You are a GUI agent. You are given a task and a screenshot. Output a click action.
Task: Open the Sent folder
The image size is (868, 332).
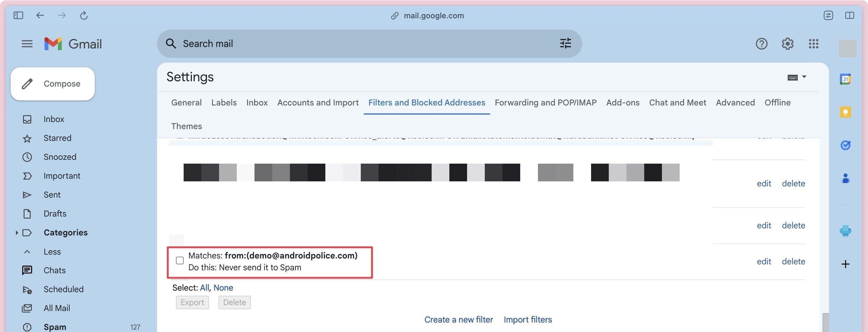coord(52,194)
